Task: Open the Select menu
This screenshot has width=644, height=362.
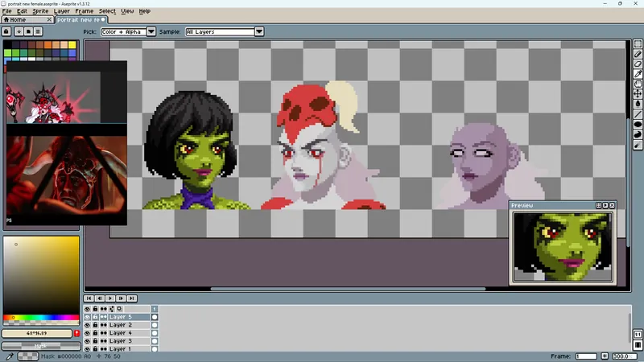Action: pos(107,11)
